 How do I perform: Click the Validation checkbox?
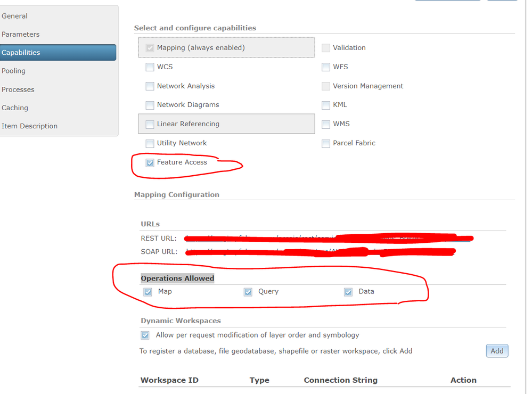326,48
